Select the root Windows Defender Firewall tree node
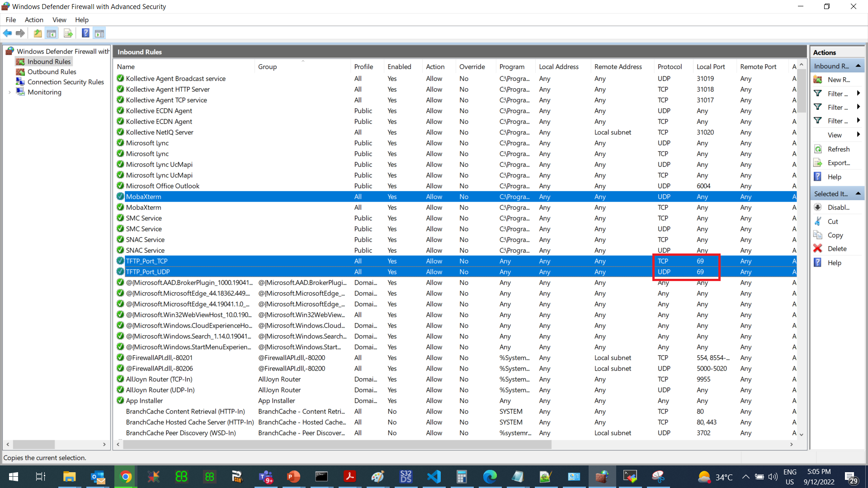The image size is (868, 488). click(62, 52)
